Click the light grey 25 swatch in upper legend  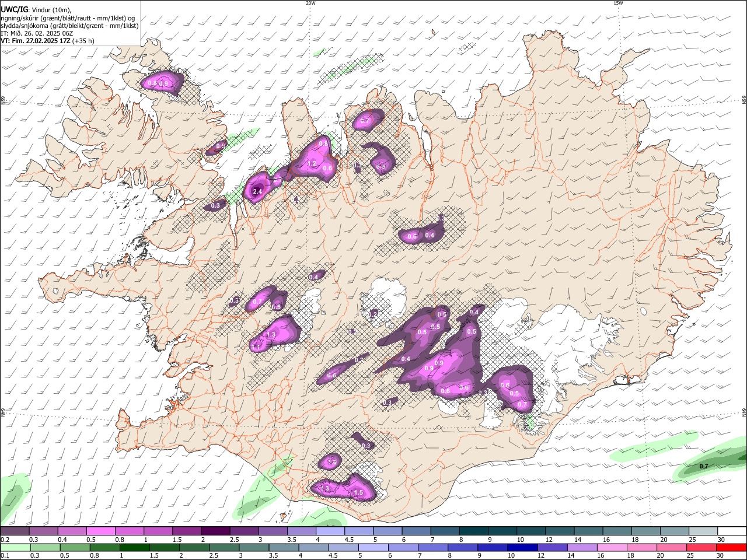point(704,531)
